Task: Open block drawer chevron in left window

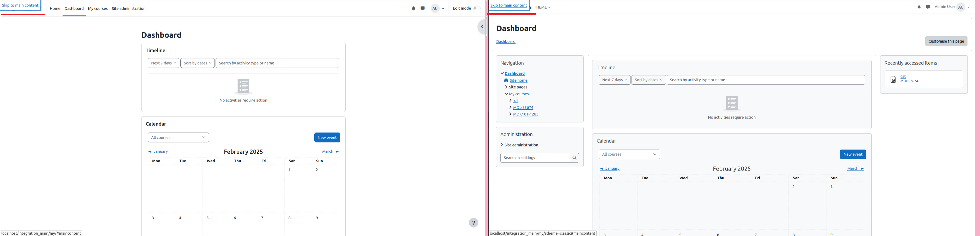Action: (x=482, y=27)
